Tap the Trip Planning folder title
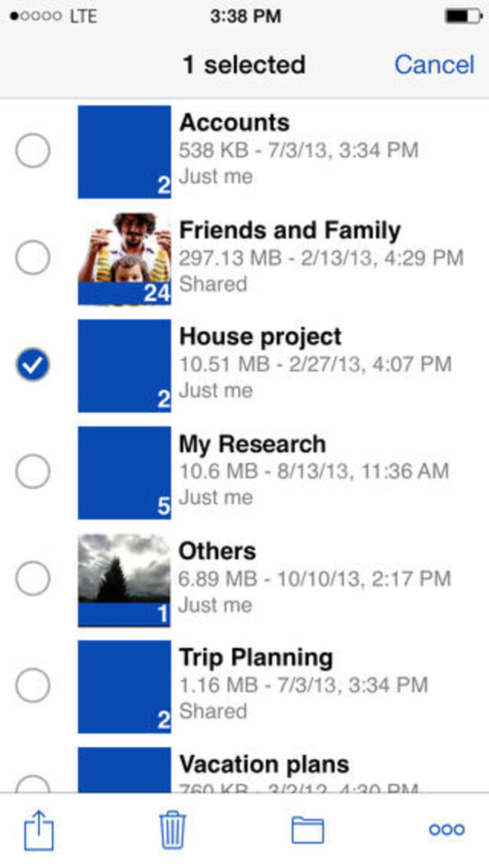Screen dimensions: 489x868 [256, 658]
